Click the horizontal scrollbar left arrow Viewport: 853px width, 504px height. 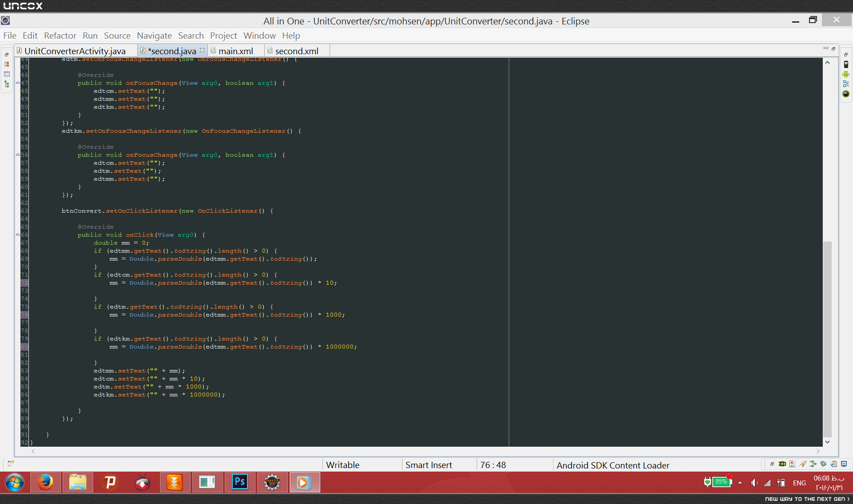tap(33, 451)
